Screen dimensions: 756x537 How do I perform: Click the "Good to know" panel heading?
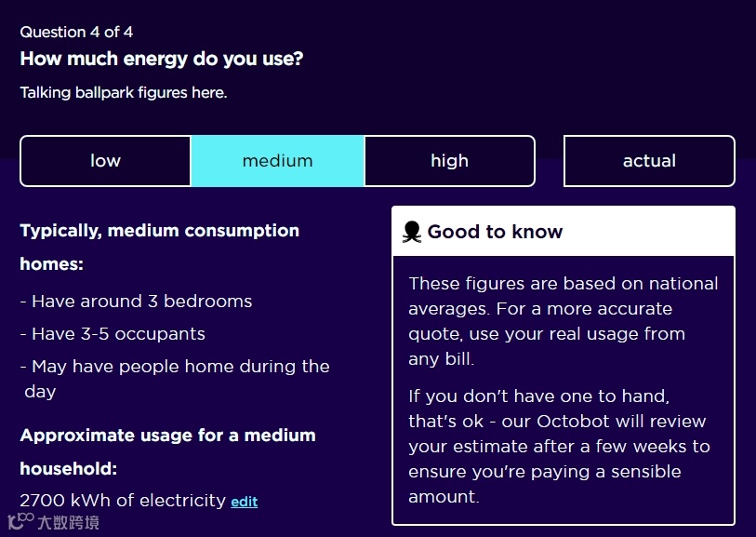tap(495, 232)
